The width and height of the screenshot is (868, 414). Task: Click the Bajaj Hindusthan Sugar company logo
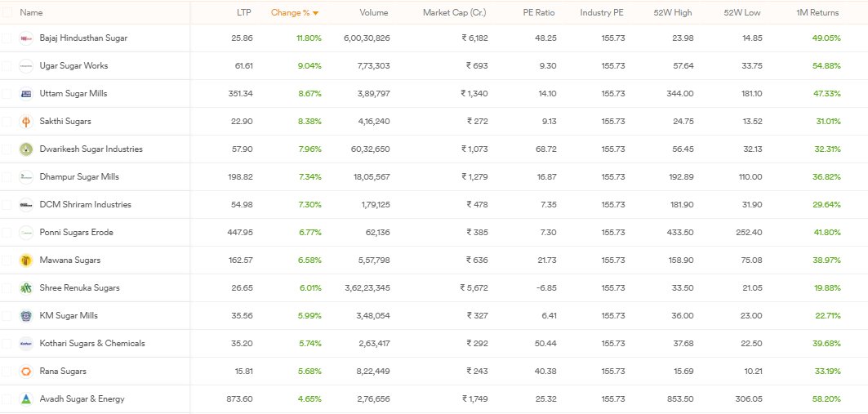26,38
